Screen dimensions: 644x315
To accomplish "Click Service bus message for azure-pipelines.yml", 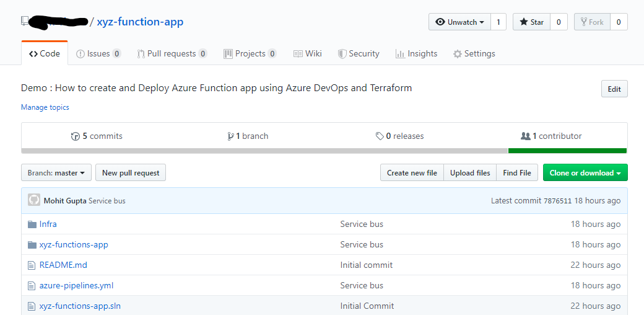I will click(x=362, y=285).
